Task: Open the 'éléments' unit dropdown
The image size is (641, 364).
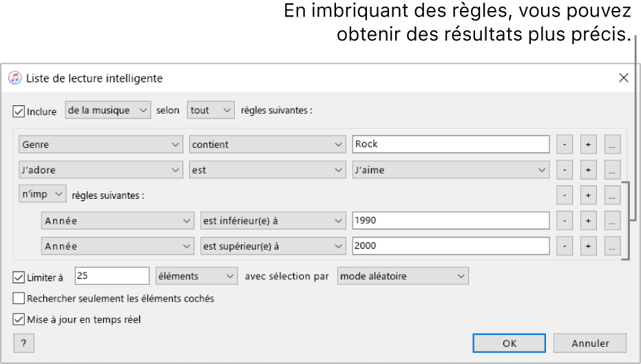Action: click(197, 277)
